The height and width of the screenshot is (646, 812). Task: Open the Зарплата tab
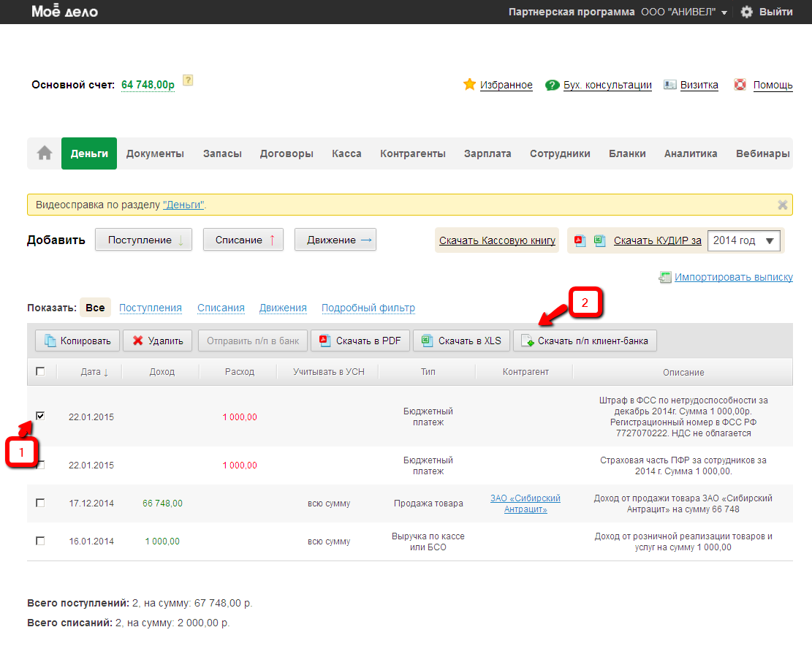(x=487, y=153)
